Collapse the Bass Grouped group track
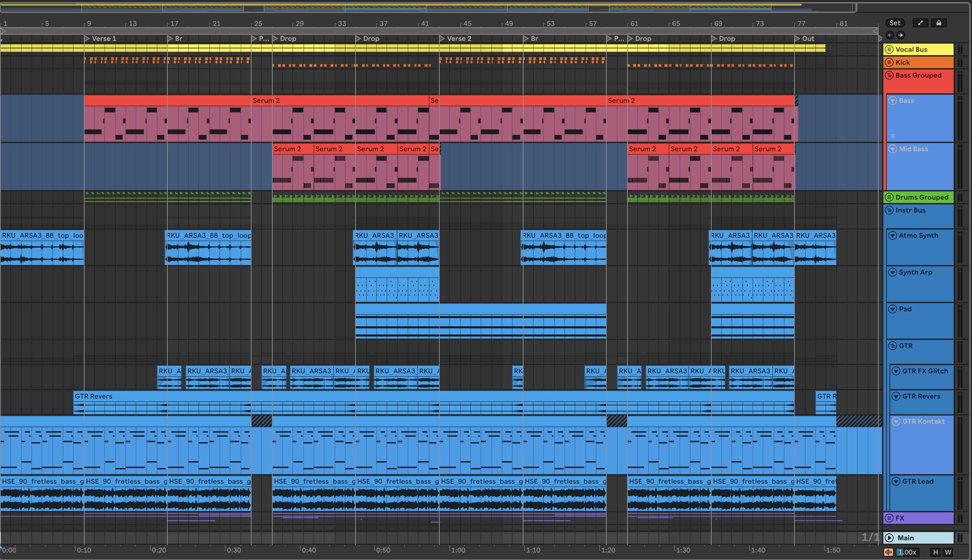Screen dimensions: 972x560 [x=889, y=75]
